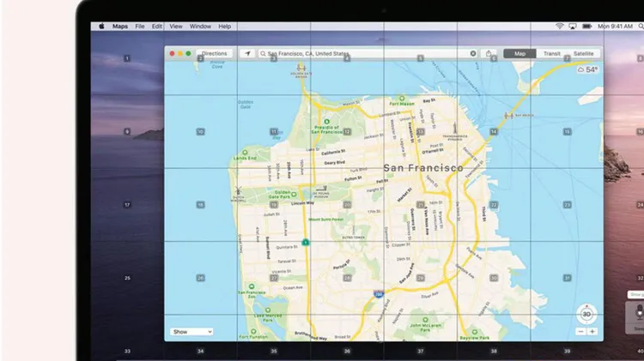Screen dimensions: 644x361
Task: Open the Share button menu
Action: pyautogui.click(x=489, y=54)
